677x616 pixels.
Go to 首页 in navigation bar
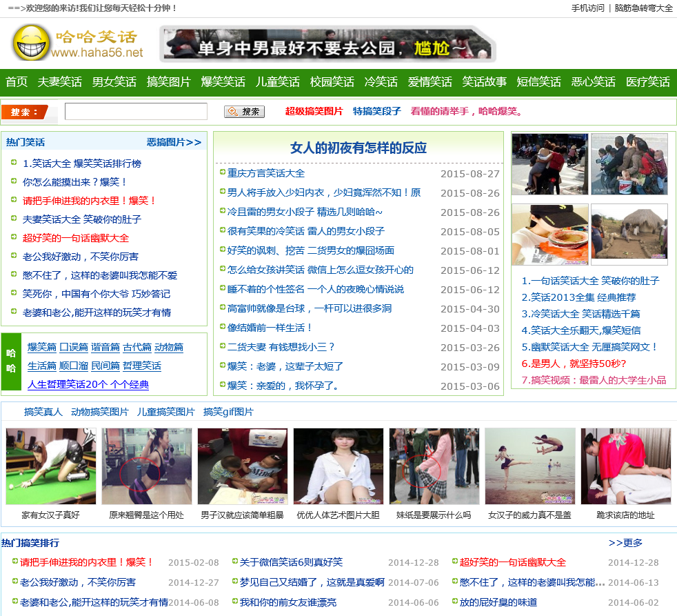click(17, 81)
